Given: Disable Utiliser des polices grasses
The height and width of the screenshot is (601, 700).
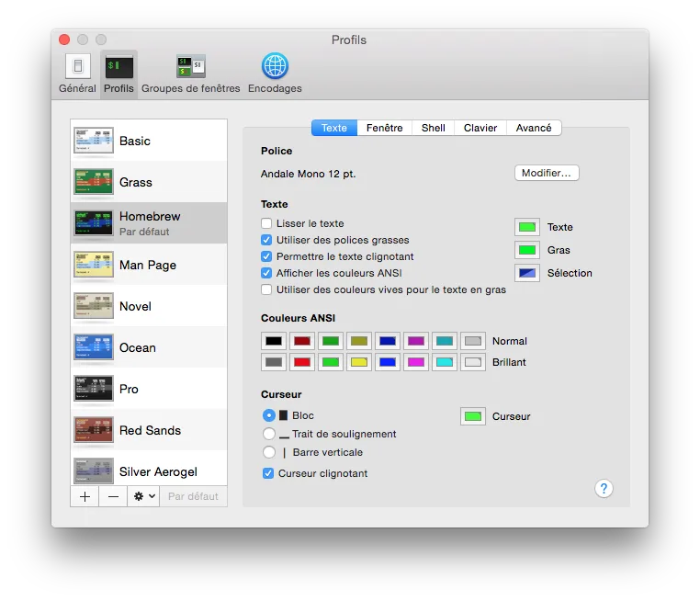Looking at the screenshot, I should click(266, 240).
